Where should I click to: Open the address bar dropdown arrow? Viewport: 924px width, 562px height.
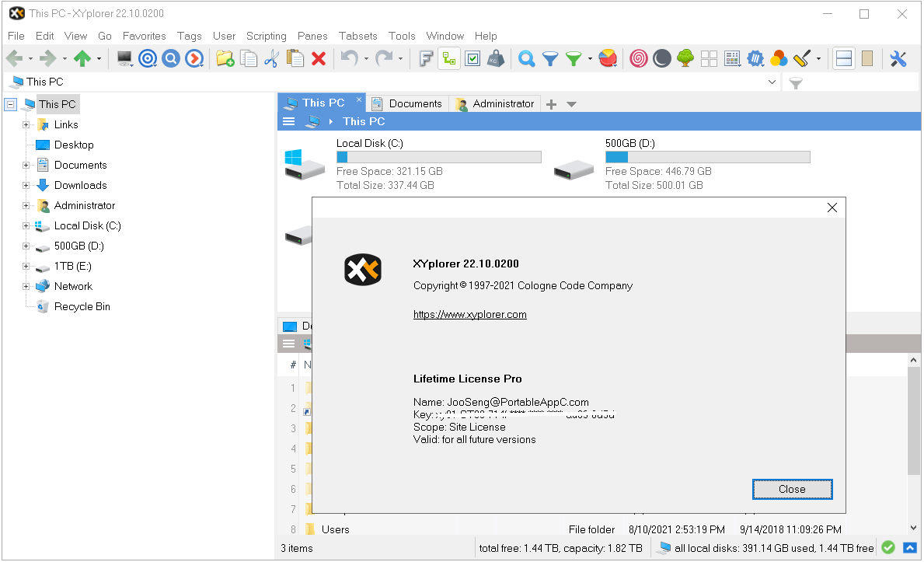[x=772, y=82]
